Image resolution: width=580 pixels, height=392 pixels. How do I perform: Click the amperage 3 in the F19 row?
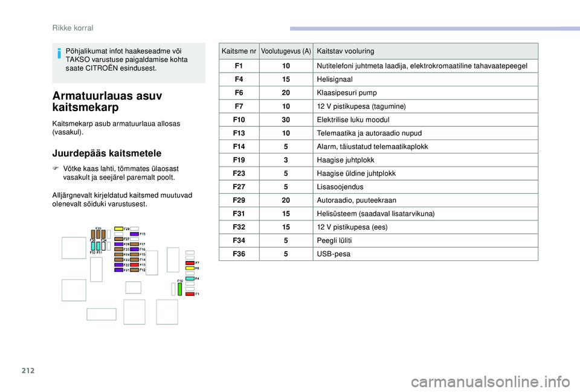coord(286,159)
